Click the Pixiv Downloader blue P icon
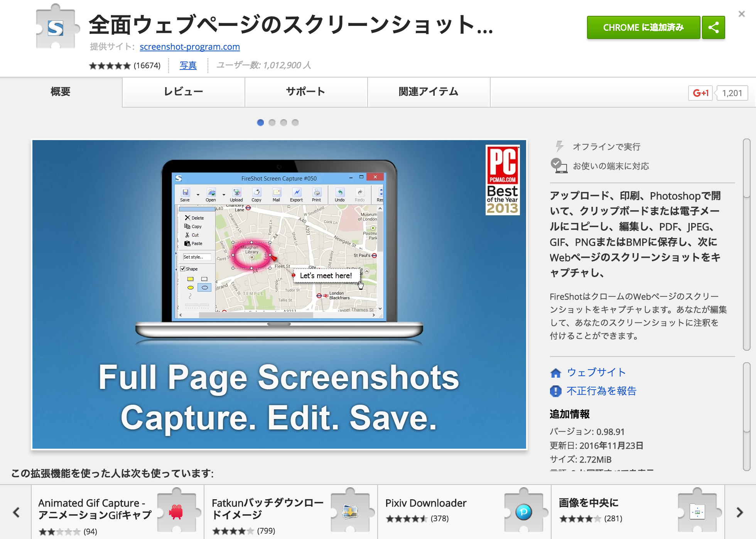Screen dimensions: 756x539 (523, 512)
